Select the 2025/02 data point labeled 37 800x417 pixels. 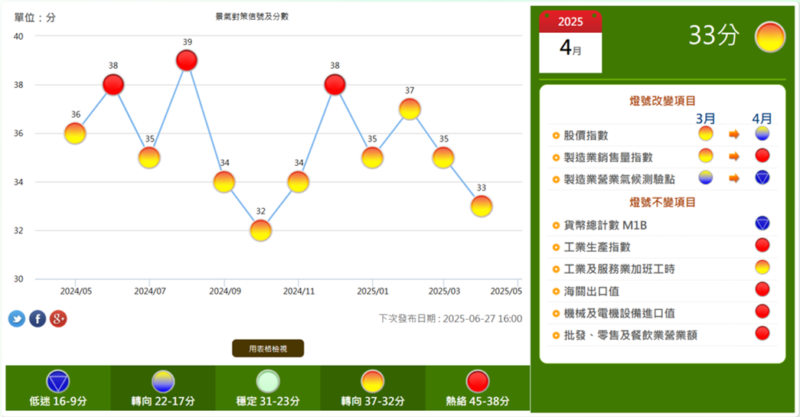pos(410,109)
